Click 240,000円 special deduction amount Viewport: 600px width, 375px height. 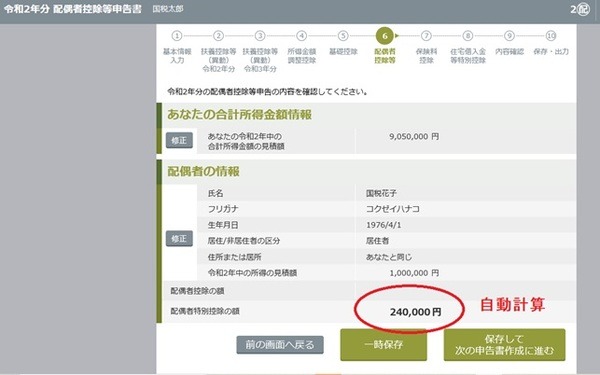pos(416,312)
